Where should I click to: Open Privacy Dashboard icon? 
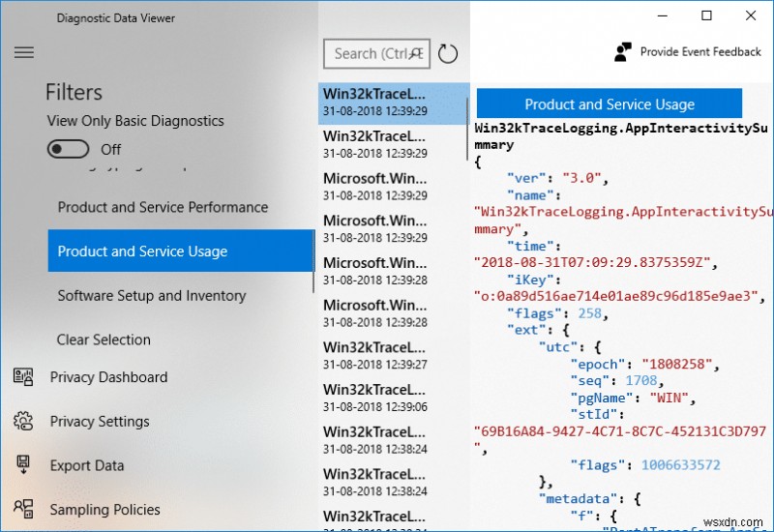(x=23, y=377)
